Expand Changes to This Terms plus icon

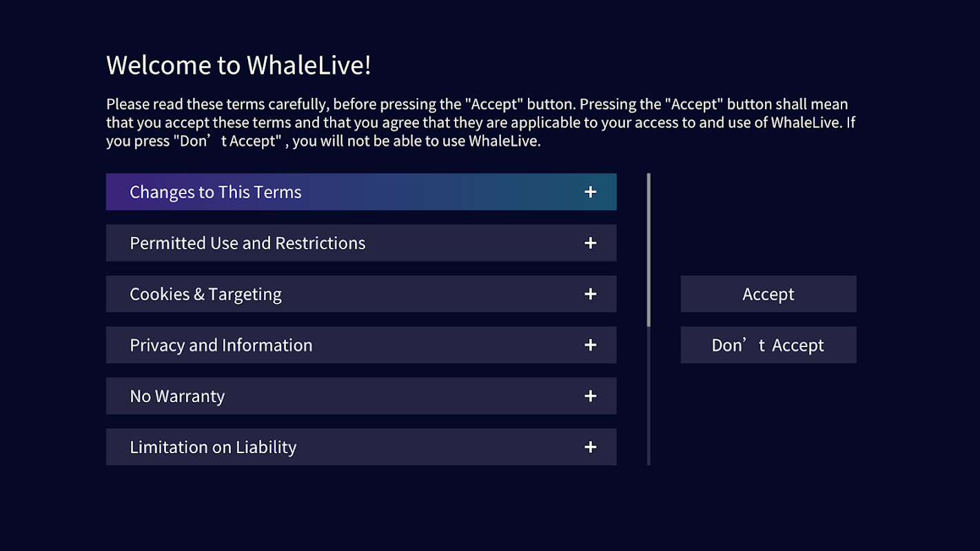pos(590,192)
